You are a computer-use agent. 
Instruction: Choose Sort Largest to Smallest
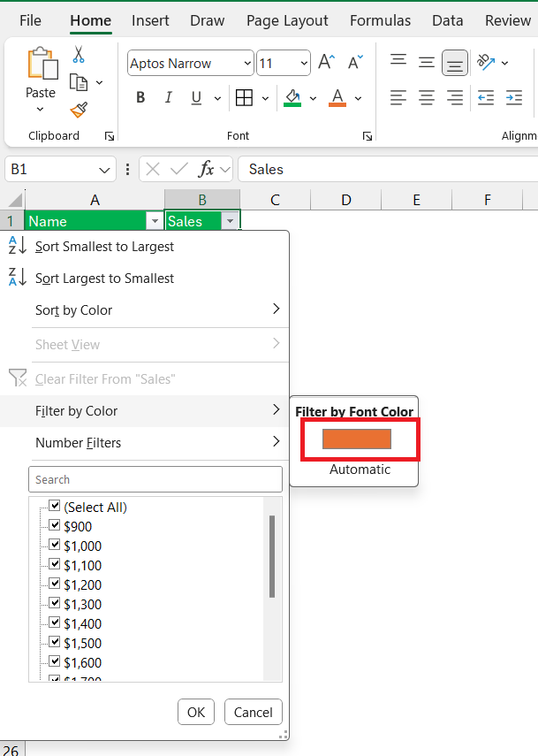tap(145, 279)
